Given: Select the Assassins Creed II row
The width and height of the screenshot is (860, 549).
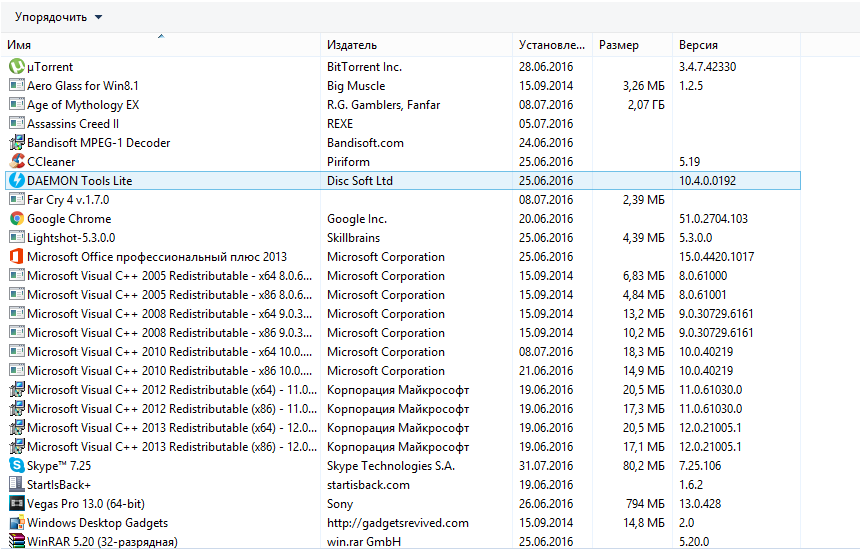Looking at the screenshot, I should click(73, 124).
